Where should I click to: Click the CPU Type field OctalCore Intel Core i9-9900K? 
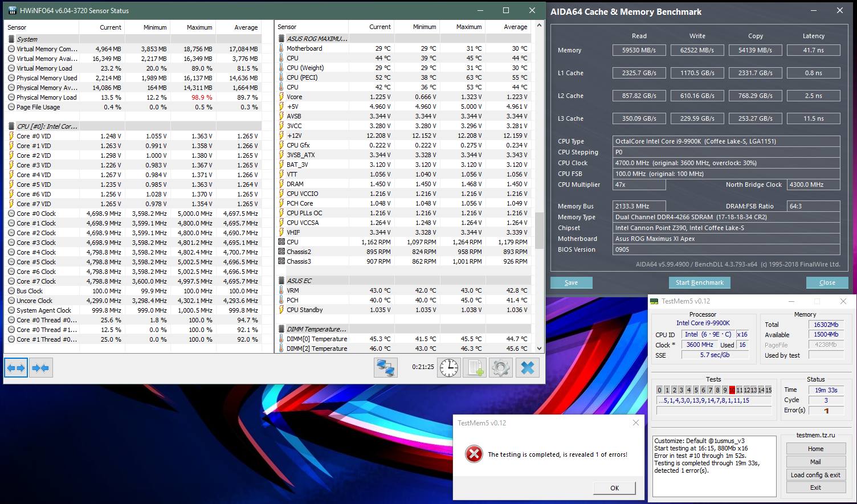click(727, 141)
